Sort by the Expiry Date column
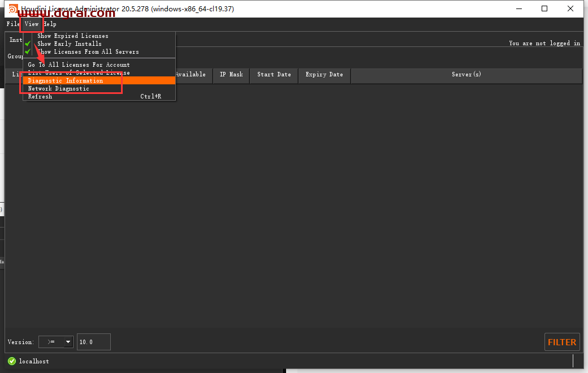 (x=325, y=75)
